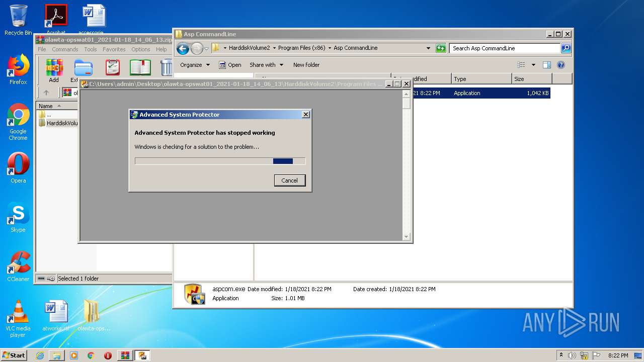
Task: Select the '..' parent folder row in WinRAR
Action: [57, 115]
